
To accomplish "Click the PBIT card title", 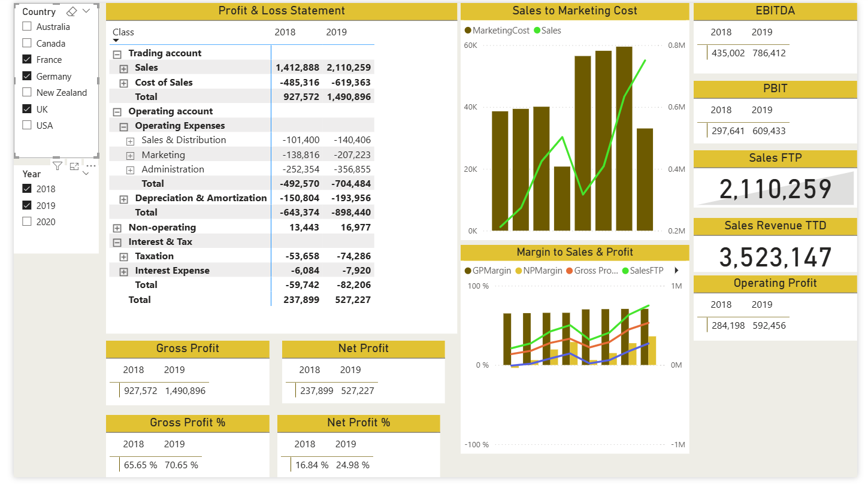I will [x=775, y=89].
